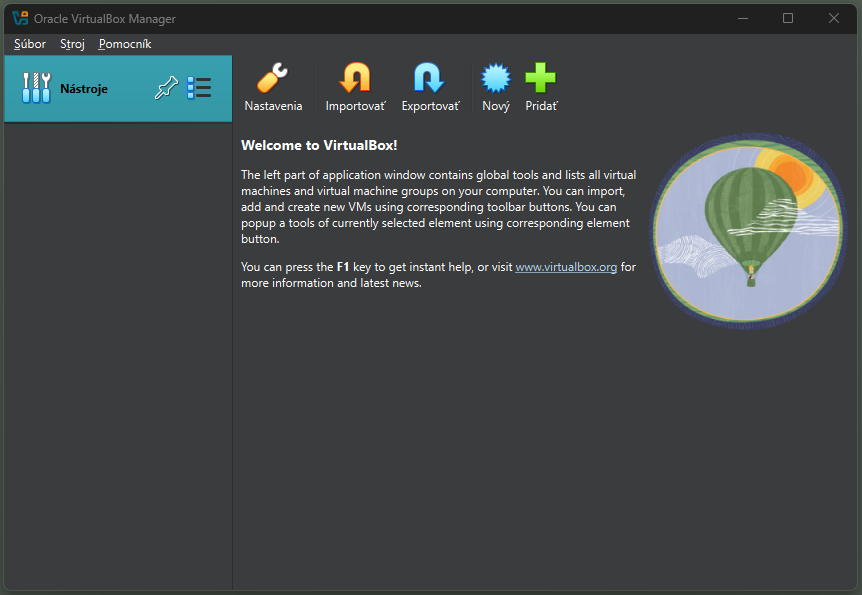Image resolution: width=862 pixels, height=595 pixels.
Task: Open the Nástroje tools list menu icon
Action: (199, 88)
